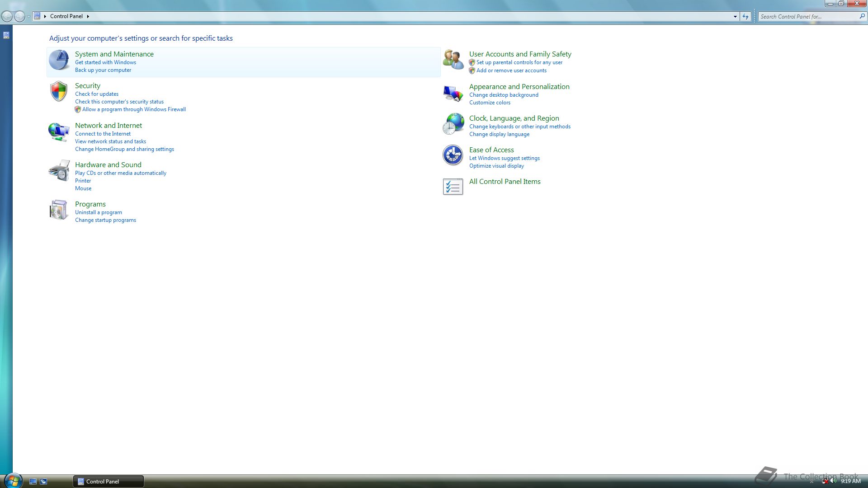Click the Network and Internet globe icon
The image size is (868, 488).
59,131
